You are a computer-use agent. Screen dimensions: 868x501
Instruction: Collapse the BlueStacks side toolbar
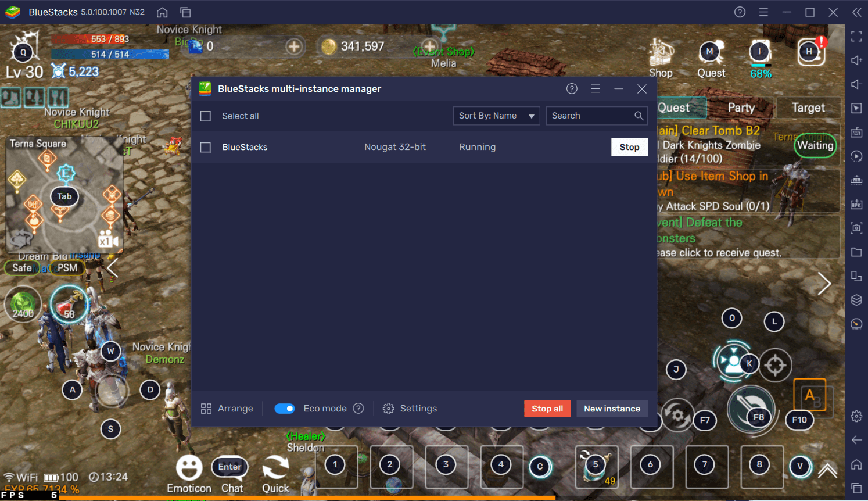857,12
